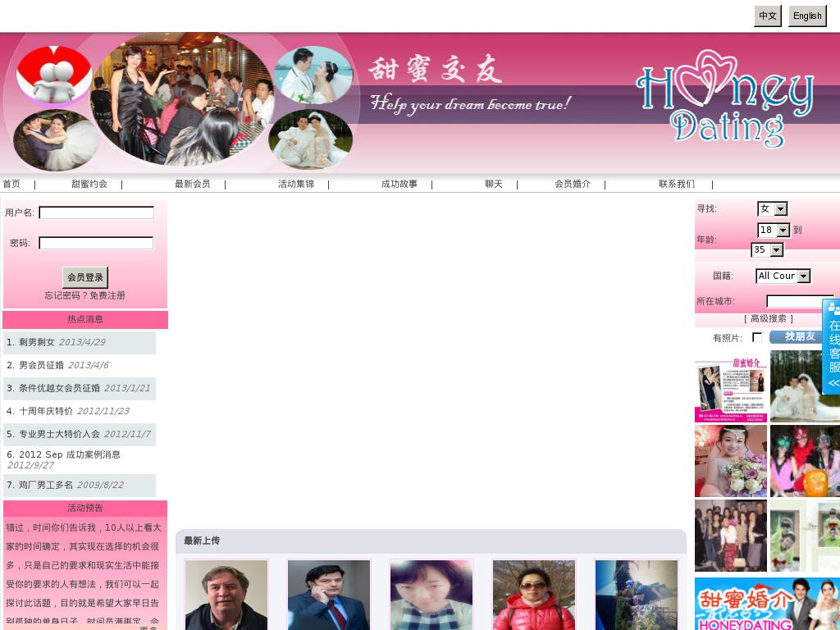Open the 会员婚介 menu item

coord(572,184)
